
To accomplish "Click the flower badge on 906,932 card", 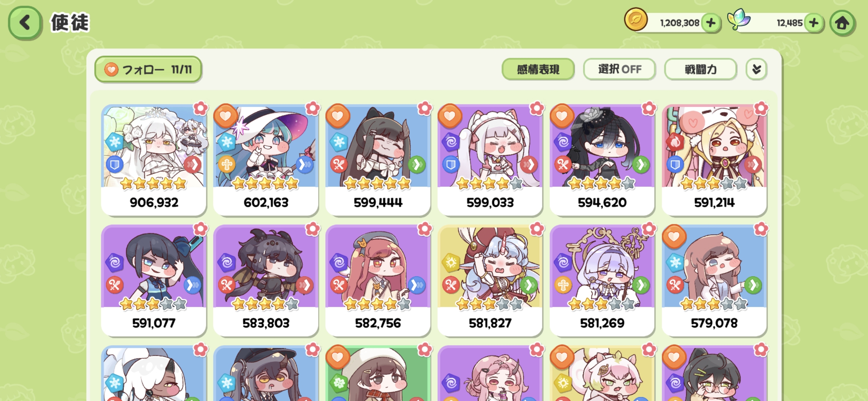I will tap(201, 108).
